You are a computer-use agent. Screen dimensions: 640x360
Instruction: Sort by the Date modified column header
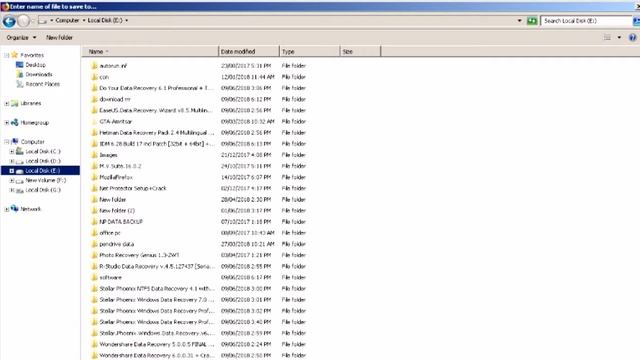tap(249, 51)
